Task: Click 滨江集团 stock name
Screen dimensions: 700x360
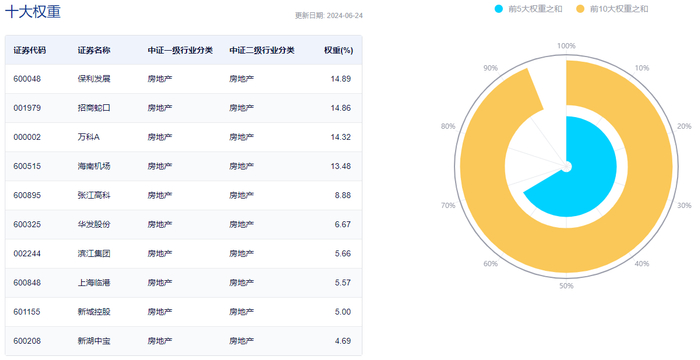Action: pos(94,254)
